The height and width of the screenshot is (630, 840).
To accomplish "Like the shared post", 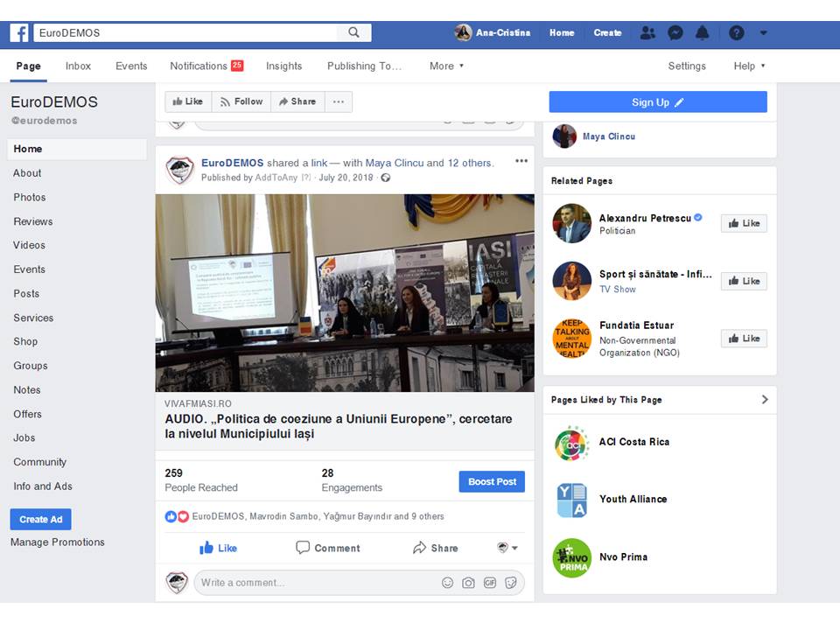I will pos(218,548).
